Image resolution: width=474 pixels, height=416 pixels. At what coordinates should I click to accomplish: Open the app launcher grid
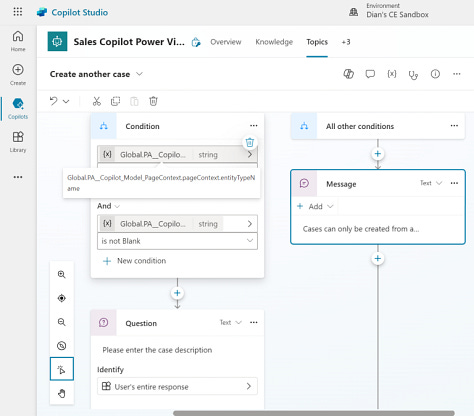click(18, 12)
